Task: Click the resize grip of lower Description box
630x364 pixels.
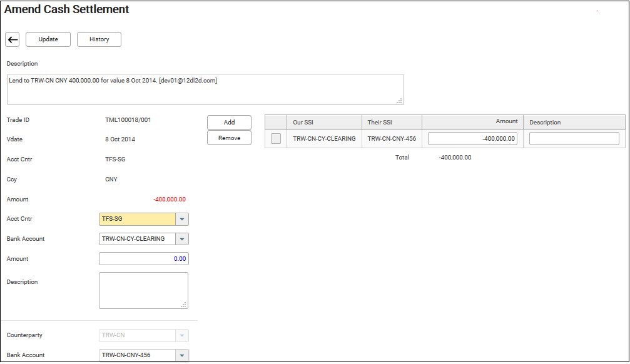Action: coord(183,305)
